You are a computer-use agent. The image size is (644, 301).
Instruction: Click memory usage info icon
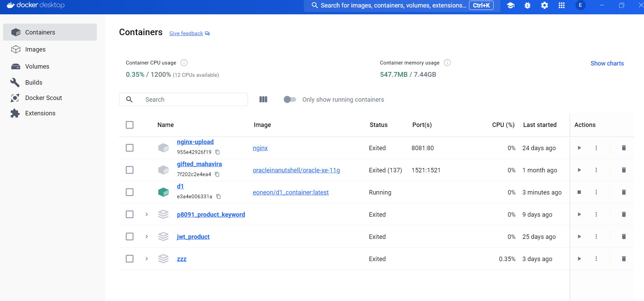[447, 62]
